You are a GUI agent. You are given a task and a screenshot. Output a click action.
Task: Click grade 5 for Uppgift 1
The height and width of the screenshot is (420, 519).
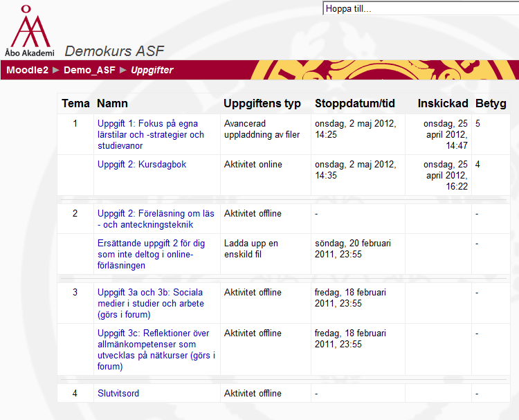(x=477, y=123)
